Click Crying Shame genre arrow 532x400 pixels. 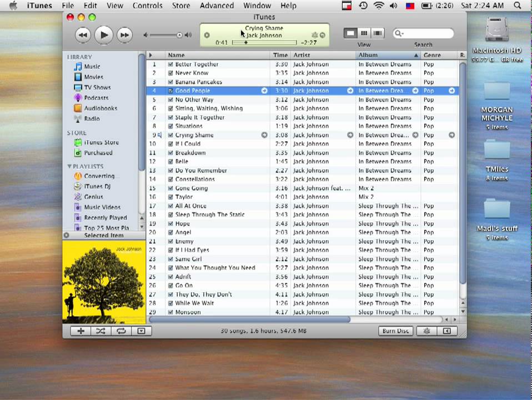(x=451, y=135)
